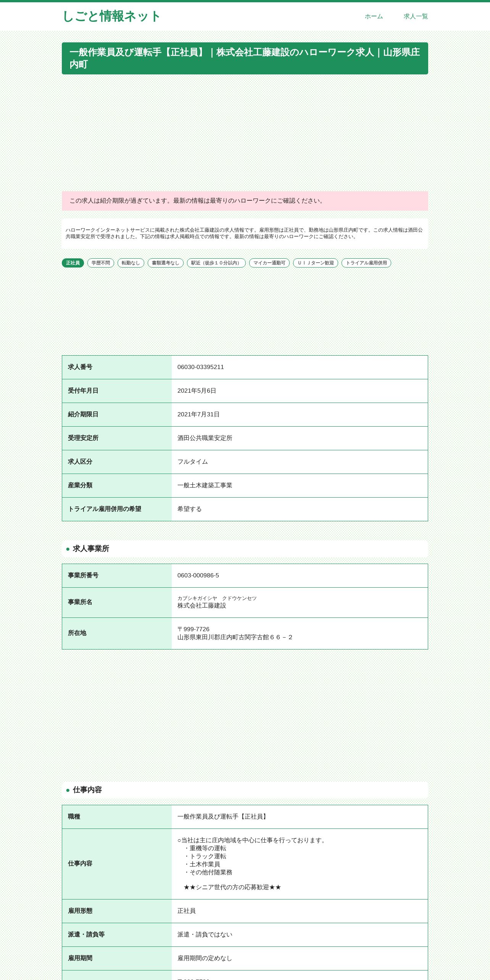This screenshot has height=980, width=490.
Task: Click 正社員 value in 雇用形態 row
Action: tap(187, 911)
